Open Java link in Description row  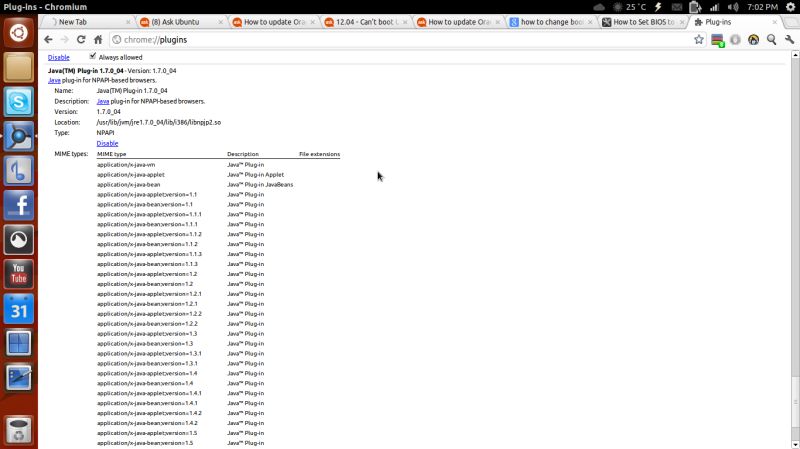(103, 102)
